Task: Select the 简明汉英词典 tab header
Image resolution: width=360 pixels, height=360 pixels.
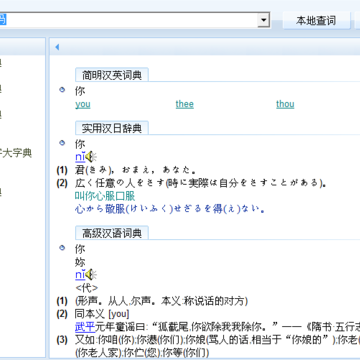Action: tap(112, 75)
